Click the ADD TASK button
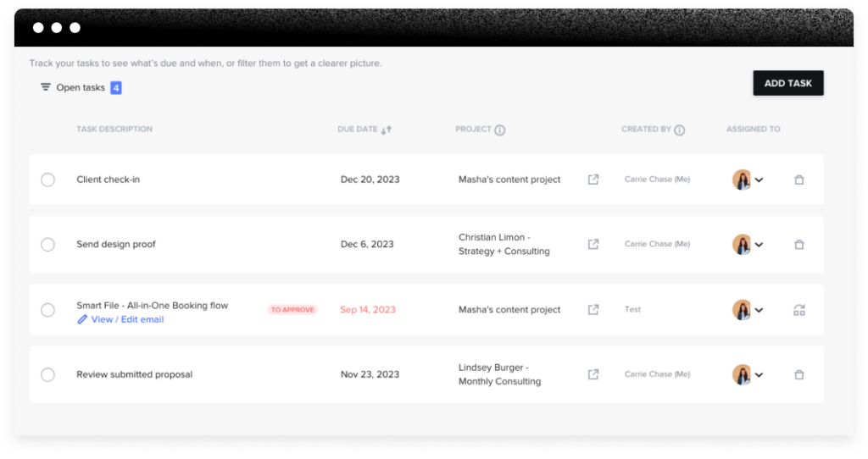This screenshot has width=868, height=459. (x=787, y=83)
